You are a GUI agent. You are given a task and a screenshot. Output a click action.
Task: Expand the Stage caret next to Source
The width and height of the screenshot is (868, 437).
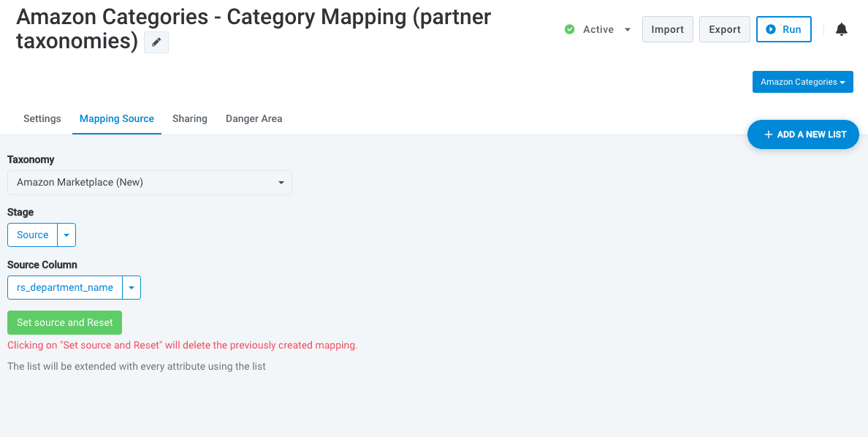pos(66,235)
